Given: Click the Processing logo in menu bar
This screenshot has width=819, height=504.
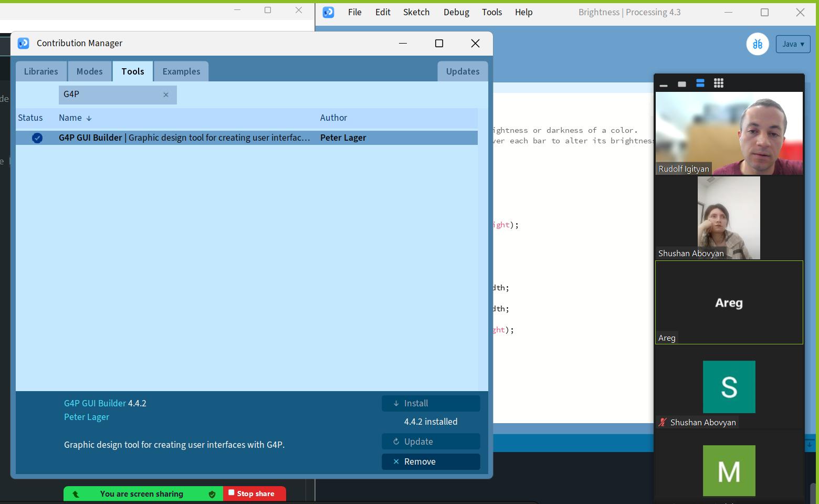Looking at the screenshot, I should pos(329,12).
